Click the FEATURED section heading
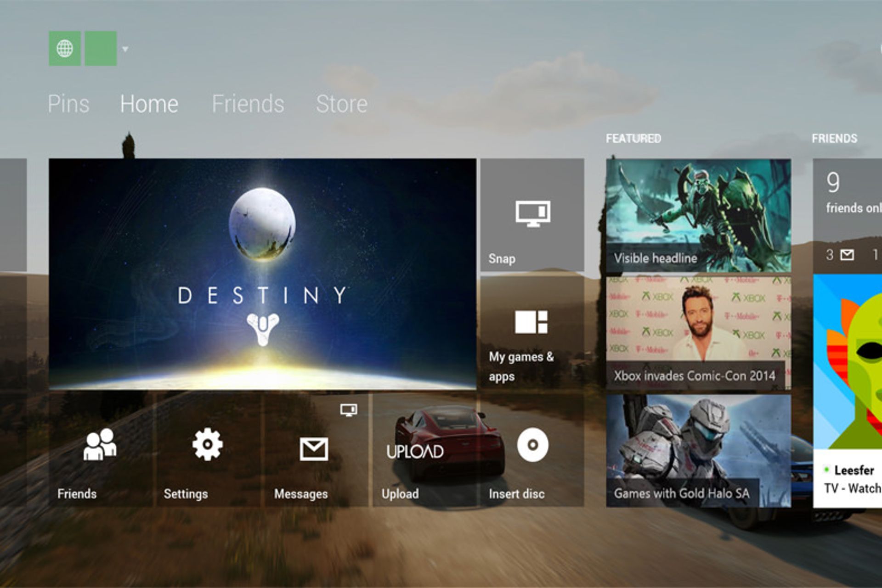Viewport: 882px width, 588px height. pyautogui.click(x=633, y=138)
